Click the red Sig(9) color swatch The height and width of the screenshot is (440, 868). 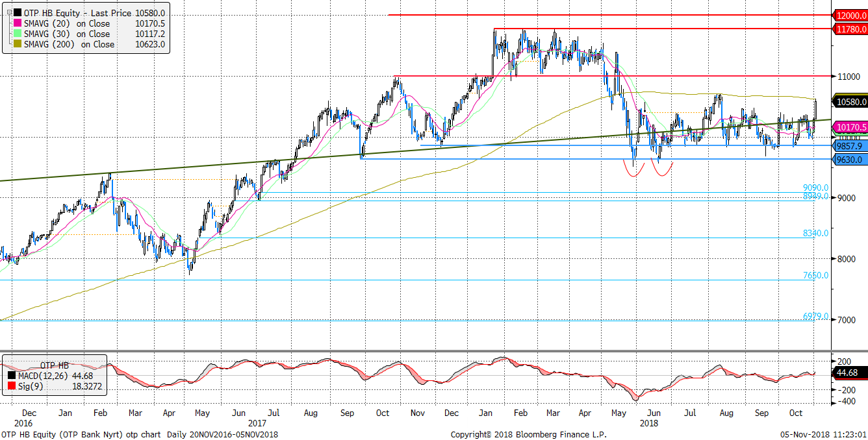[12, 386]
